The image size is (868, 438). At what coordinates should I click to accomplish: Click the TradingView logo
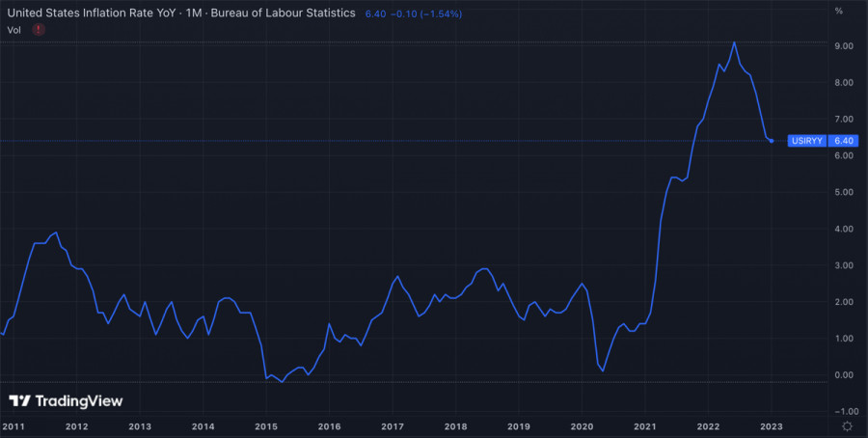(66, 400)
